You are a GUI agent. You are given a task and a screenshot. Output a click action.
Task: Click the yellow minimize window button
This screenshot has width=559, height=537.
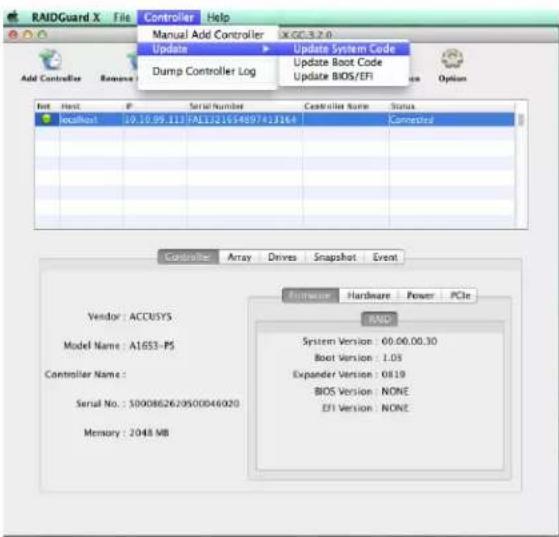tap(28, 35)
